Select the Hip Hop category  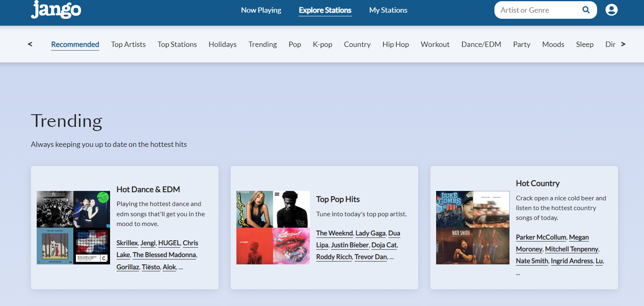coord(396,44)
